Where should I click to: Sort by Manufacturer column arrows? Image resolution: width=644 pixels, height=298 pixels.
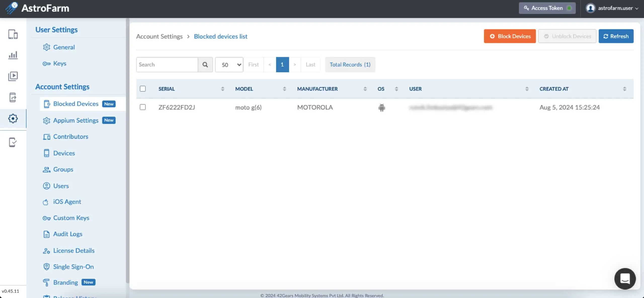point(365,89)
